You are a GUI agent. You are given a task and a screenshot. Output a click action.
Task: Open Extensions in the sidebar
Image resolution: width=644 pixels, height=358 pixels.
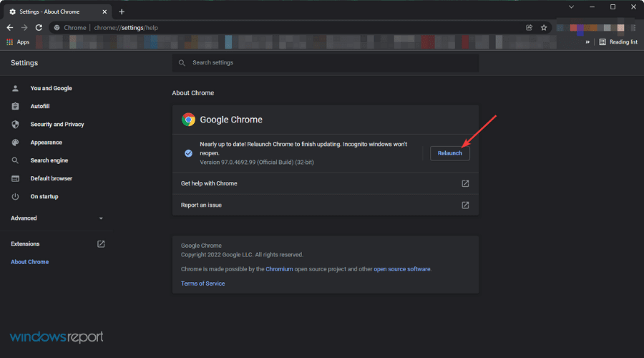[x=25, y=243]
